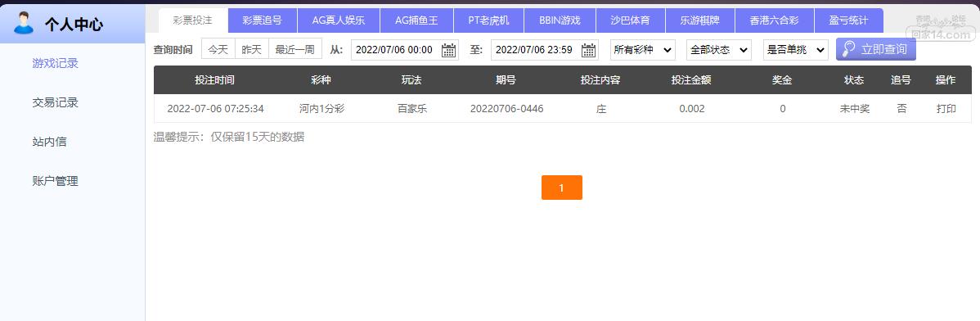Image resolution: width=980 pixels, height=321 pixels.
Task: Click the start datetime input field
Action: [404, 49]
